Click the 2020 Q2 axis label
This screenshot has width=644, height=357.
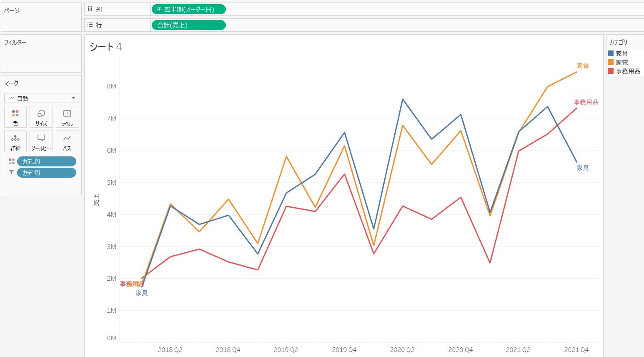[402, 350]
